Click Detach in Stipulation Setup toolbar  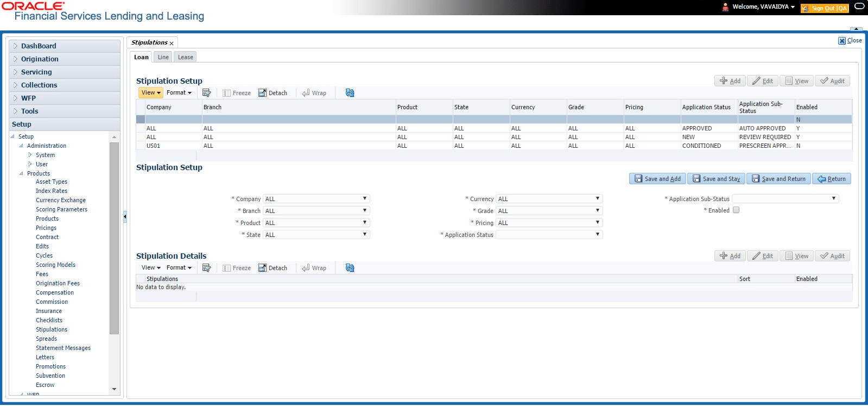click(x=273, y=93)
